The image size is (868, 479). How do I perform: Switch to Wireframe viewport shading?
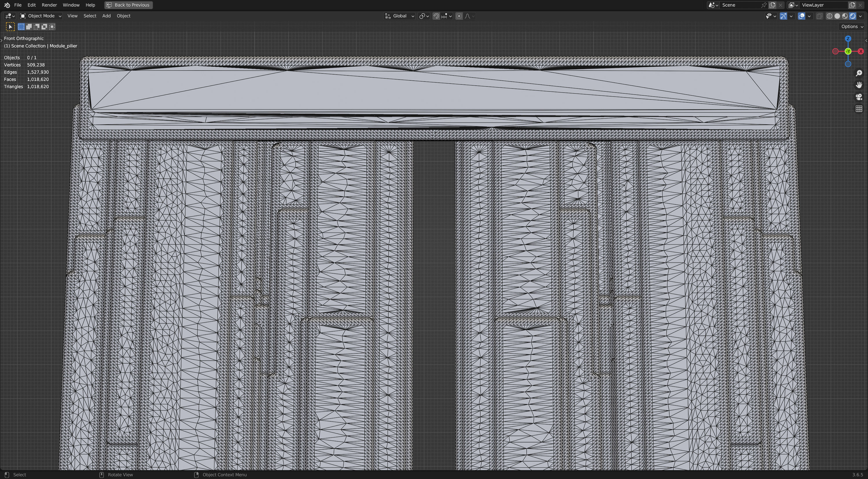pyautogui.click(x=830, y=16)
